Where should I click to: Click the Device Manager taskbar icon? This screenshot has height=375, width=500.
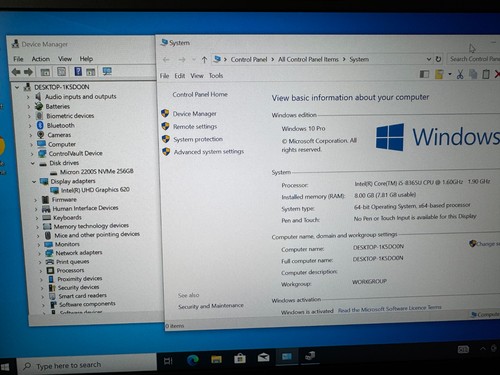[x=310, y=356]
